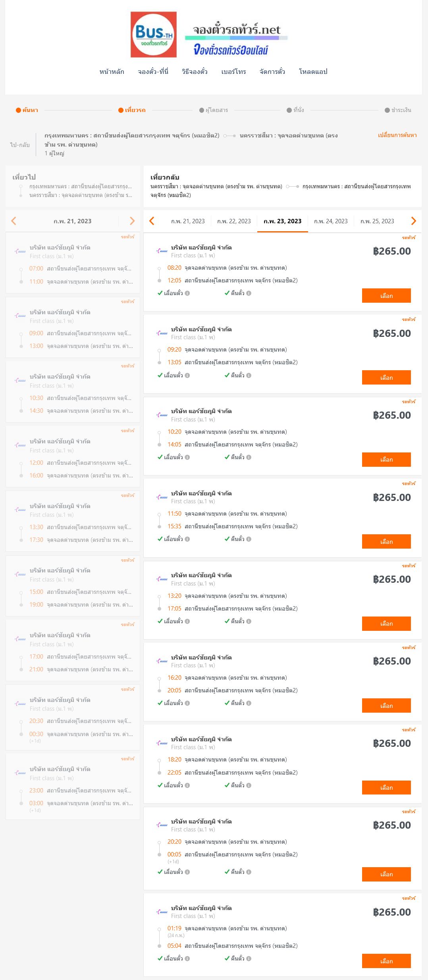Switch to ก.พ. 25, 2023 return date
Viewport: 428px width, 980px height.
coord(377,221)
